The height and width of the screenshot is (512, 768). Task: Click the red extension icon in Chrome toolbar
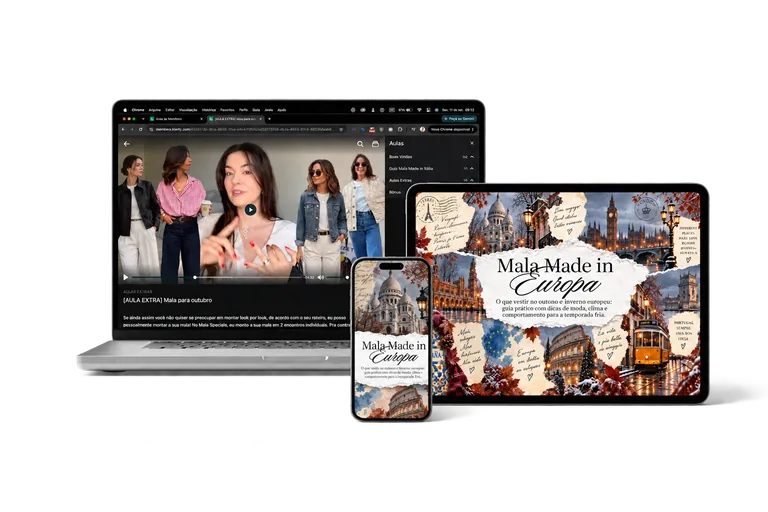(372, 130)
